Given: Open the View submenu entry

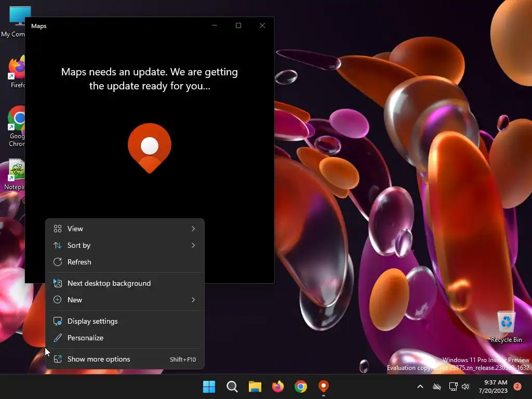Looking at the screenshot, I should [x=125, y=229].
